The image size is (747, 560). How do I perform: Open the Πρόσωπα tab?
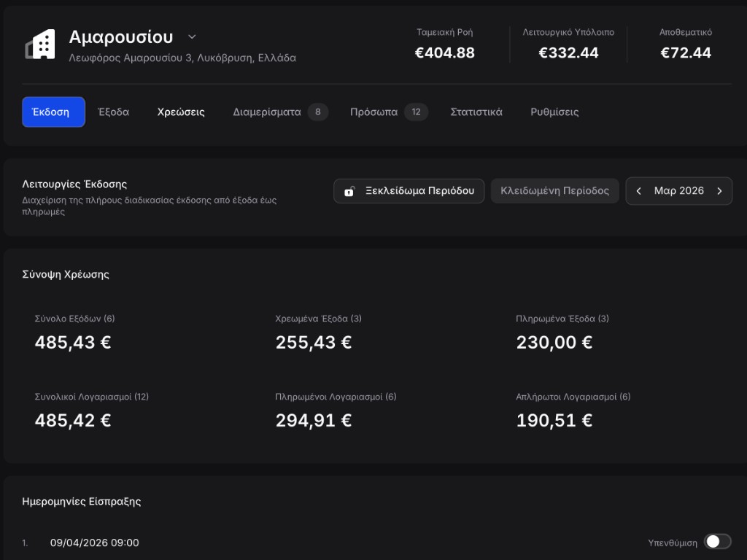coord(373,112)
